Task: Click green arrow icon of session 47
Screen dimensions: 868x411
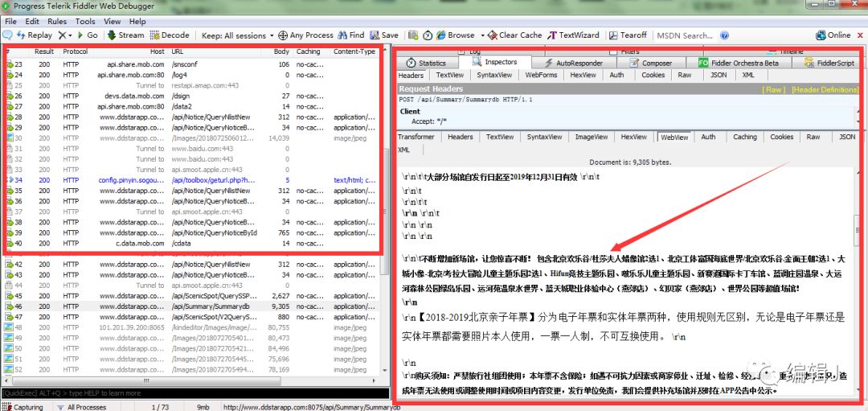Action: pyautogui.click(x=10, y=317)
